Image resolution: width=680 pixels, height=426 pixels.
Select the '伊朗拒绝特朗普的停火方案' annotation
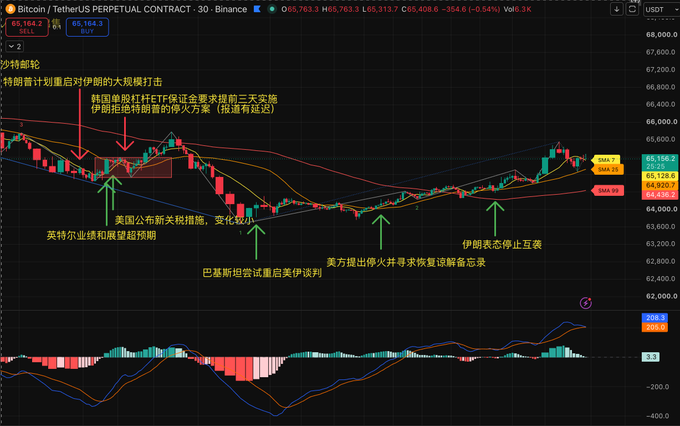coord(153,109)
